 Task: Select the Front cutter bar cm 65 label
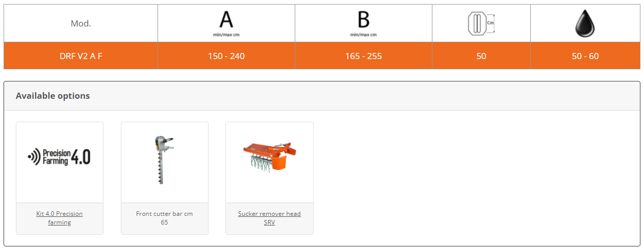(x=164, y=218)
